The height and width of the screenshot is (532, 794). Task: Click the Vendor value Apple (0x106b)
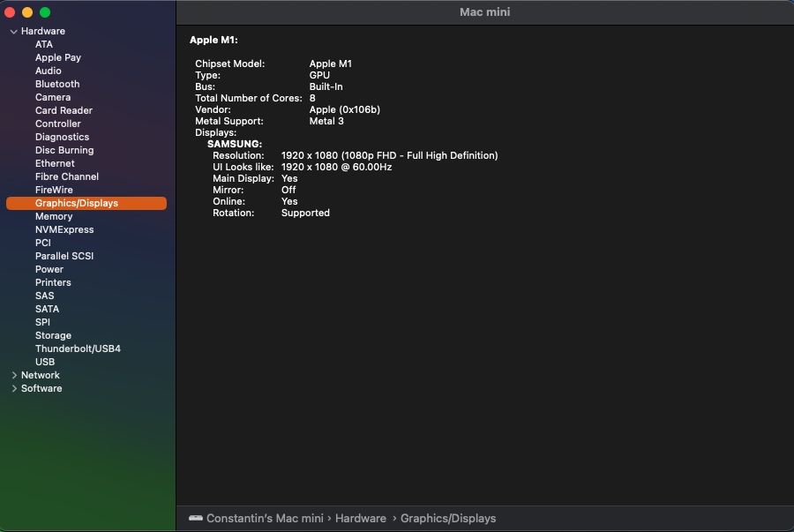pyautogui.click(x=345, y=109)
